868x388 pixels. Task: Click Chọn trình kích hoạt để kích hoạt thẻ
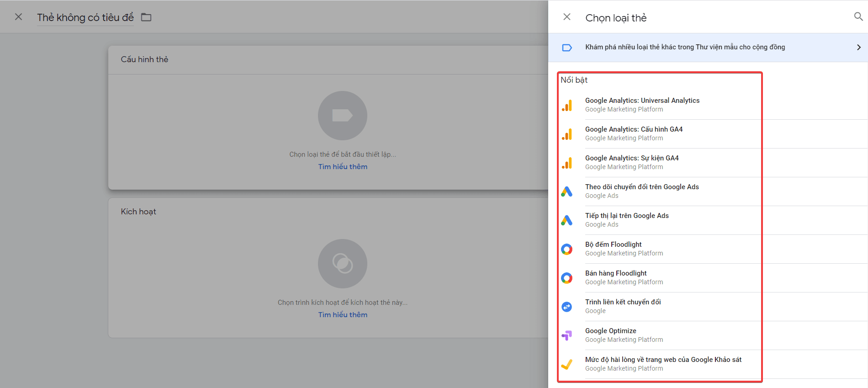point(343,303)
